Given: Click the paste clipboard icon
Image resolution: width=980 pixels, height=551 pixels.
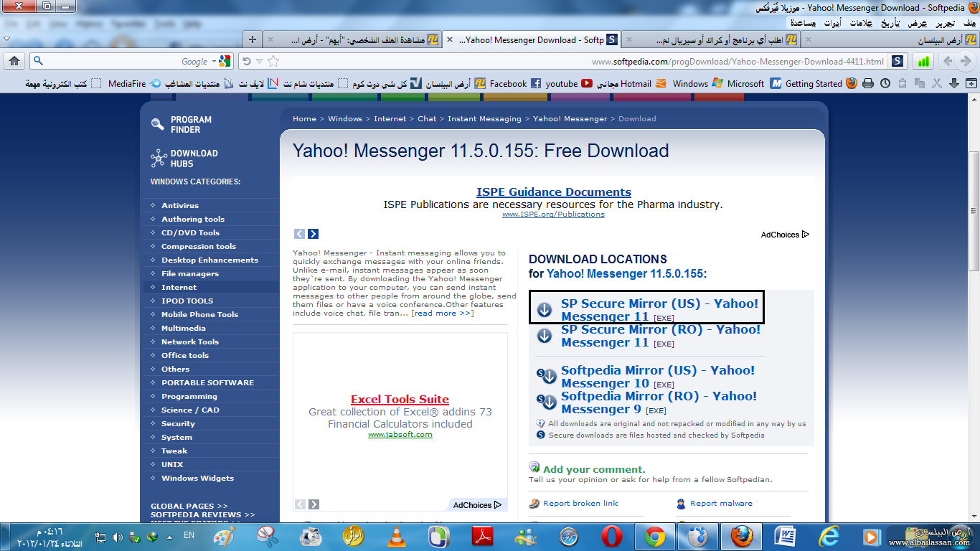Looking at the screenshot, I should click(x=903, y=83).
